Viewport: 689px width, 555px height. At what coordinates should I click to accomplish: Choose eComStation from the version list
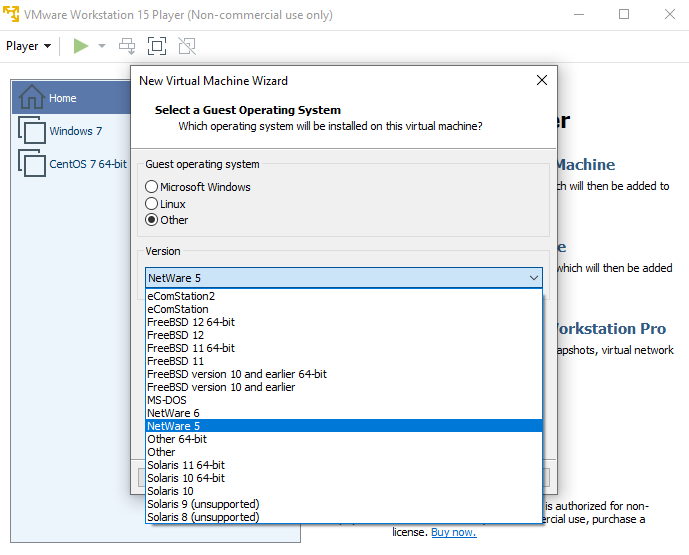(344, 309)
